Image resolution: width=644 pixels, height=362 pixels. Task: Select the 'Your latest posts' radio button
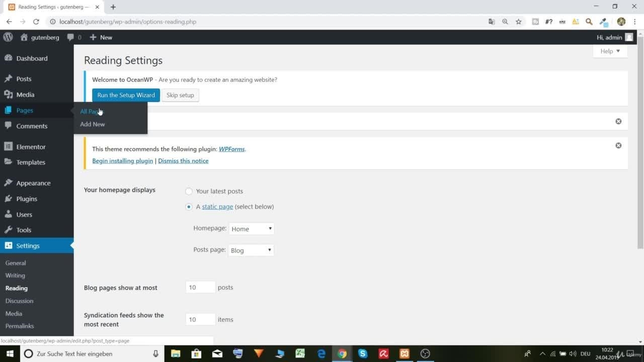tap(189, 191)
